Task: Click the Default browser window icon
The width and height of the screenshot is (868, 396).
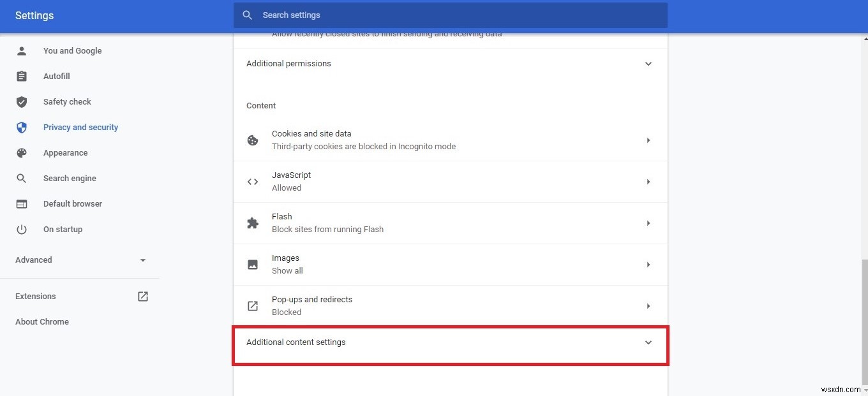Action: pyautogui.click(x=22, y=204)
